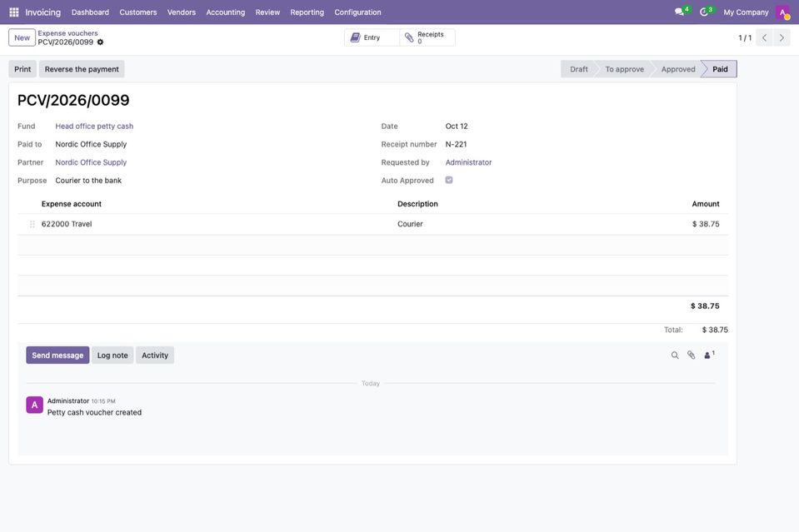
Task: Click the Invoicing app title
Action: [42, 12]
